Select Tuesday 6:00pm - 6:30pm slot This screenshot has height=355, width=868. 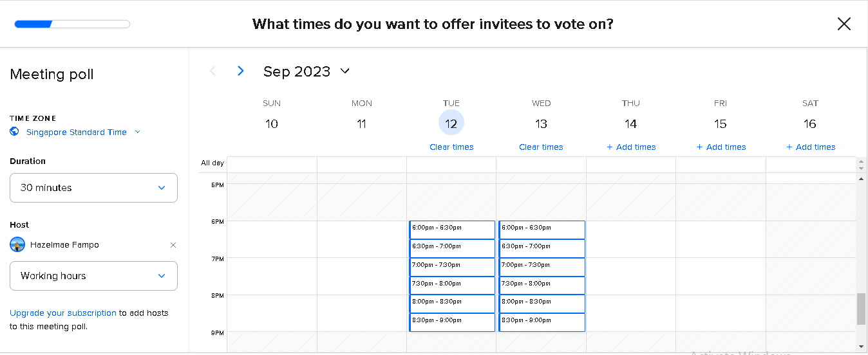coord(452,230)
